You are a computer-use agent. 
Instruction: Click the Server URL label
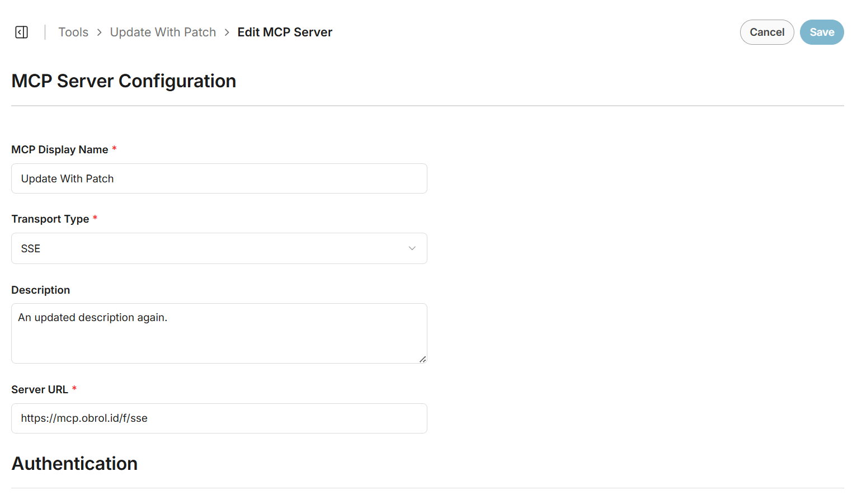pyautogui.click(x=40, y=390)
